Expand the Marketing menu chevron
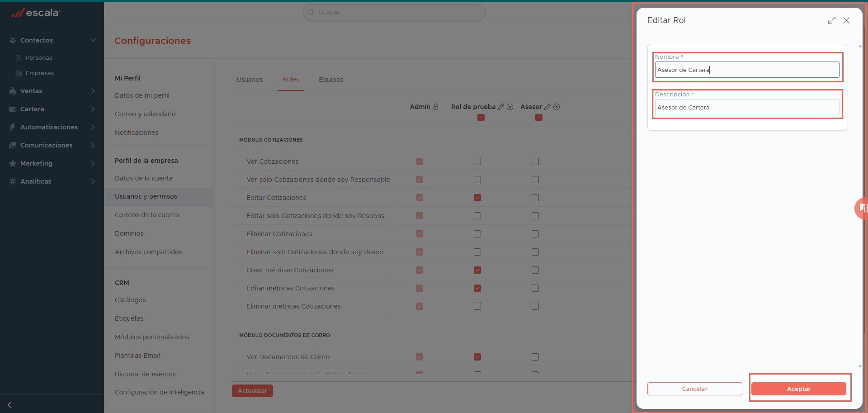This screenshot has height=413, width=868. click(x=93, y=163)
